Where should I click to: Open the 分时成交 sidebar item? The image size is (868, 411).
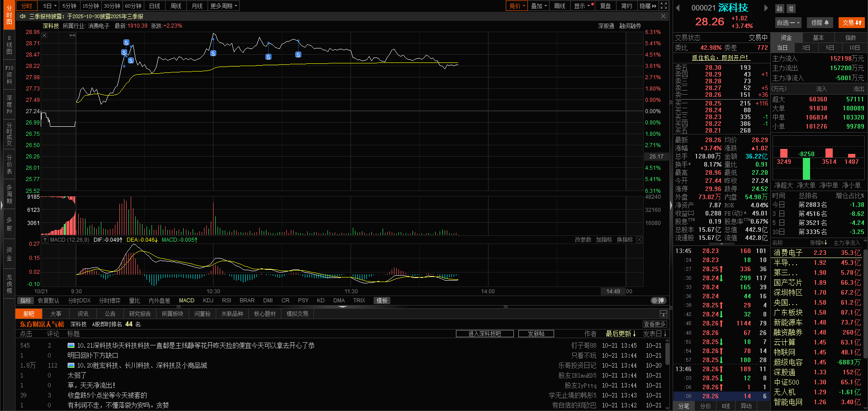[x=9, y=134]
